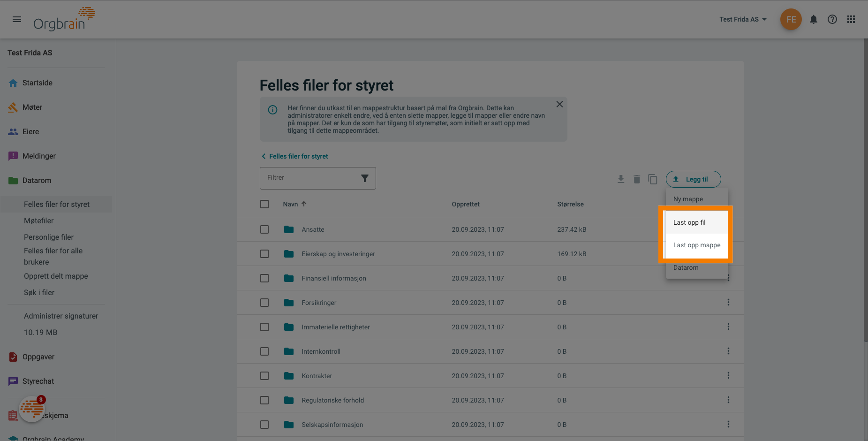Open the help question mark icon

click(832, 19)
